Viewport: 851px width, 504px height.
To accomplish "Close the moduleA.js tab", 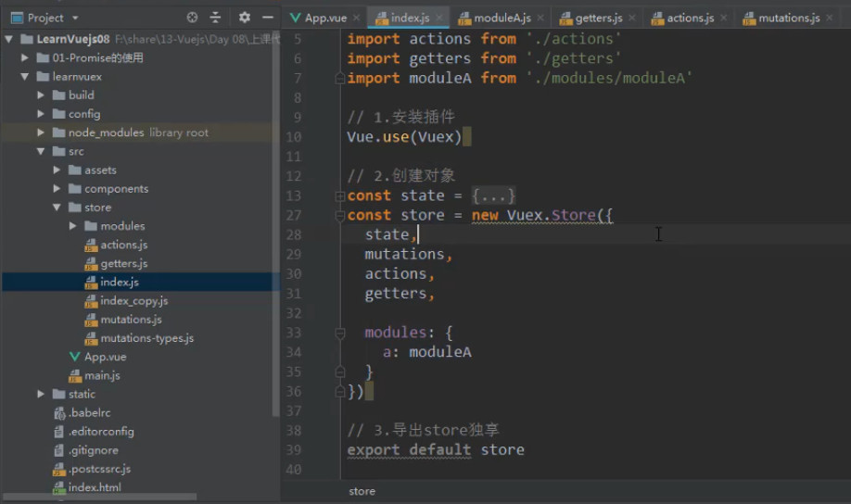I will point(540,18).
